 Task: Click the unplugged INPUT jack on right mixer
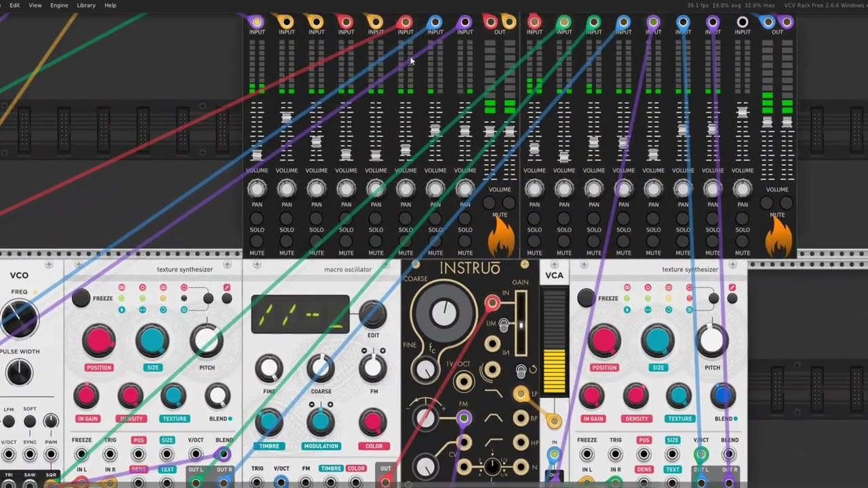point(743,22)
